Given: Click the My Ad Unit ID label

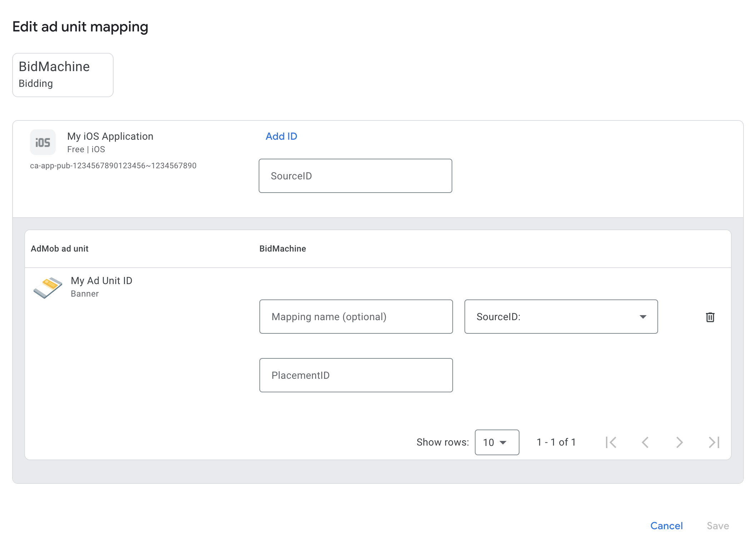Looking at the screenshot, I should tap(101, 281).
